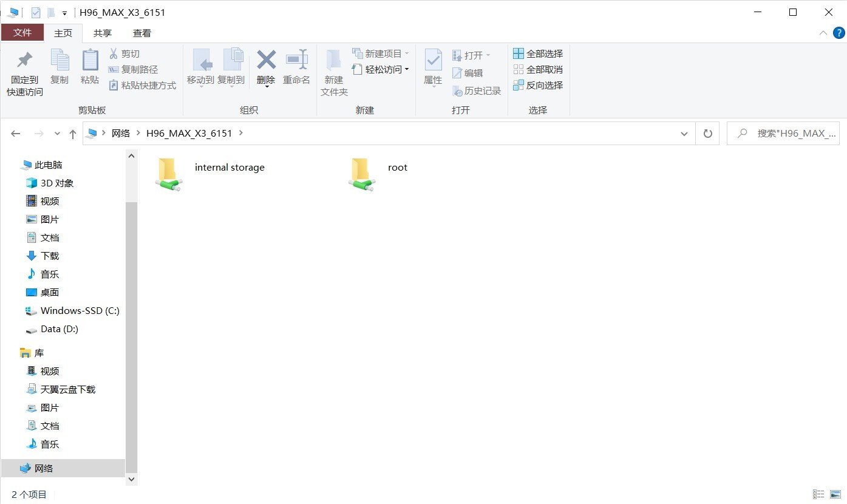Switch to details view in status bar
The height and width of the screenshot is (504, 847).
[x=818, y=495]
